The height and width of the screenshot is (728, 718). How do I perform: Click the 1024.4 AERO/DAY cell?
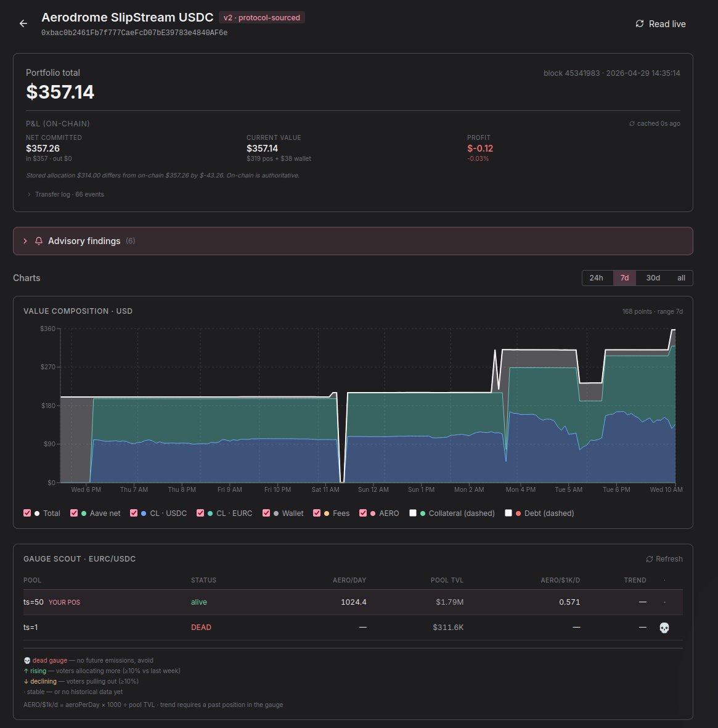(354, 602)
